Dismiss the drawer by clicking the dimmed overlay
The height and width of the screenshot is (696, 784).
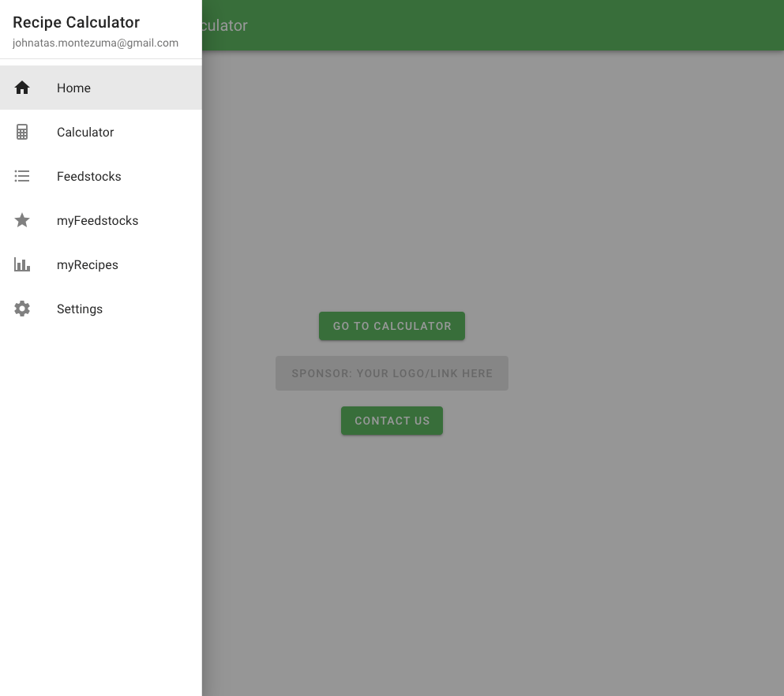(553, 552)
